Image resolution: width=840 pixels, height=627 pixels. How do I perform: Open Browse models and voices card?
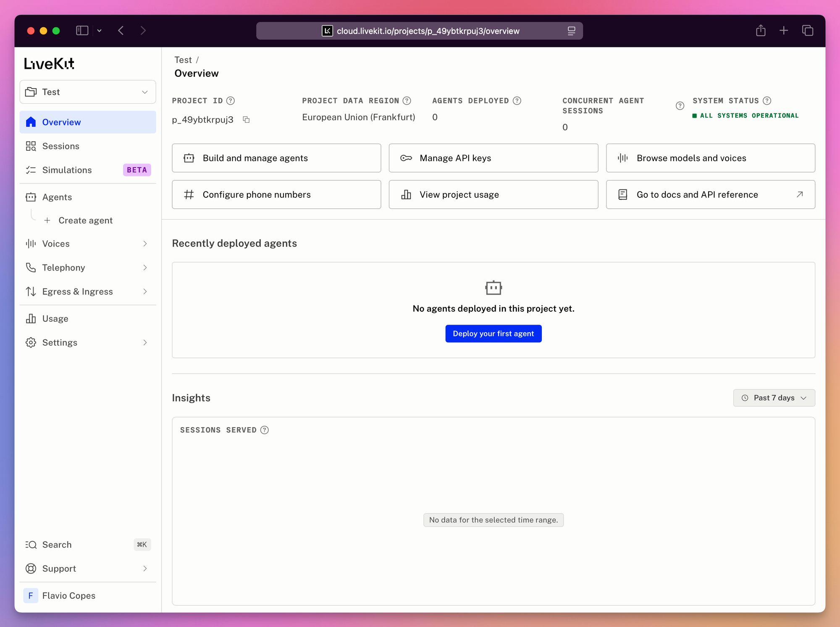click(x=711, y=158)
